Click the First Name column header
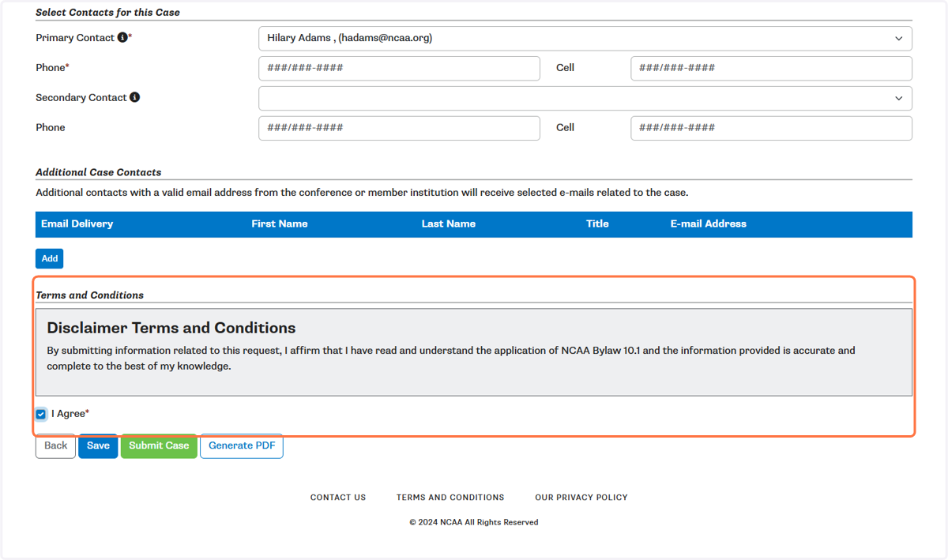The height and width of the screenshot is (560, 948). [x=280, y=224]
